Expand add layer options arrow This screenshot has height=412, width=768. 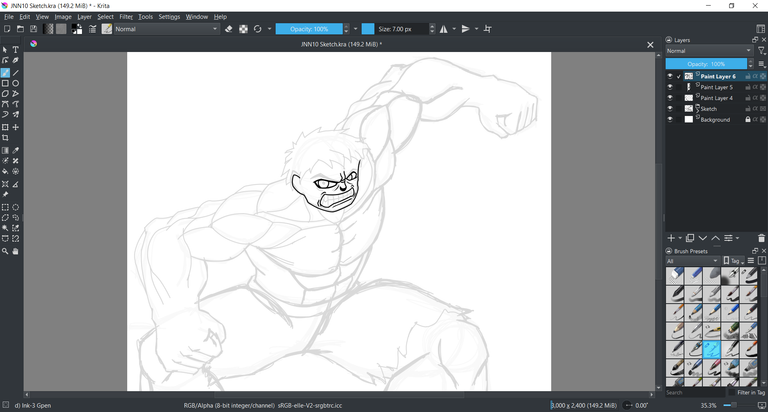click(680, 238)
